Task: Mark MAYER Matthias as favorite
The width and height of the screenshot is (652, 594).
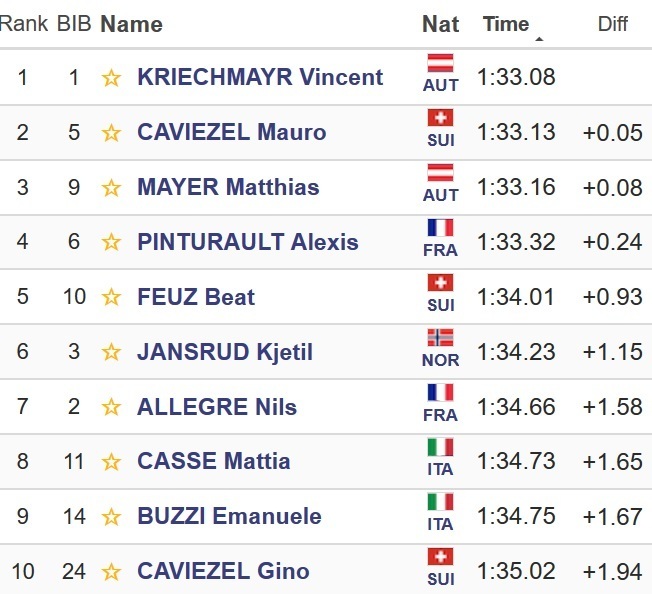Action: (x=111, y=188)
